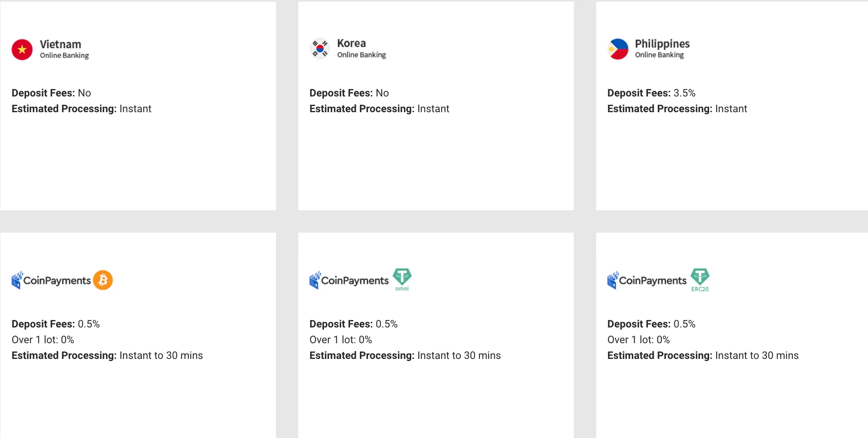The height and width of the screenshot is (438, 868).
Task: Click the CoinPayments logo in ERC20 card
Action: (647, 280)
